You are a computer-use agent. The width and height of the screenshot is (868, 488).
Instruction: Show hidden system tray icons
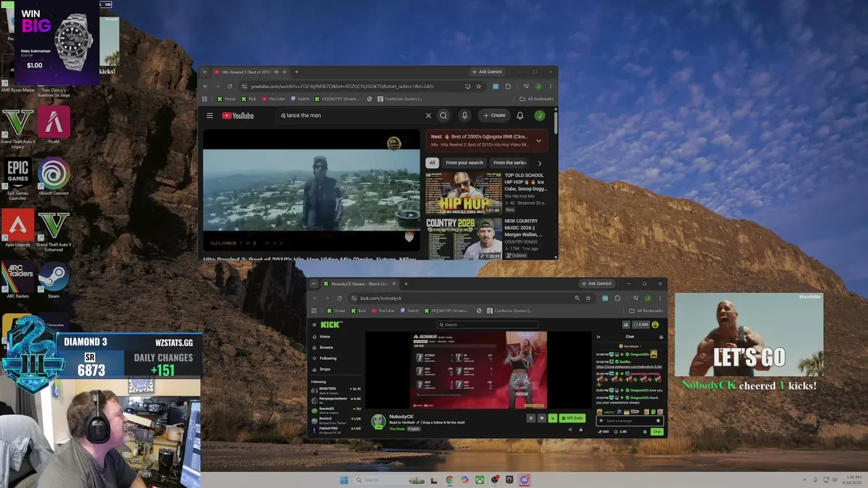point(805,480)
